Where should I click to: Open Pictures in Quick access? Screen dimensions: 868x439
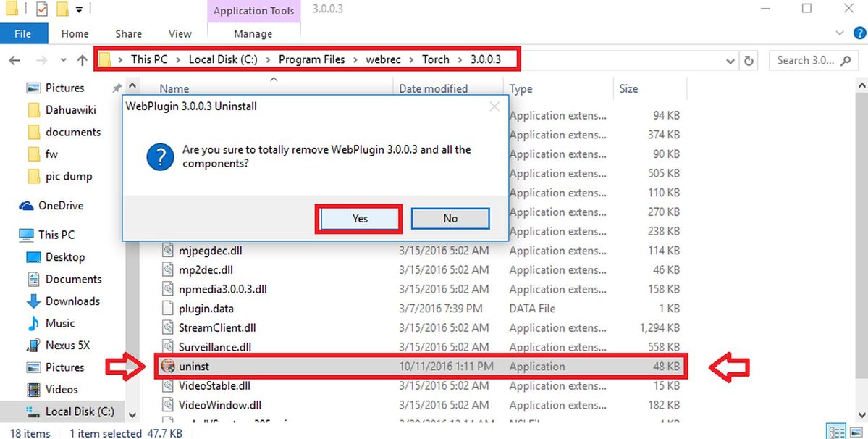click(x=64, y=88)
